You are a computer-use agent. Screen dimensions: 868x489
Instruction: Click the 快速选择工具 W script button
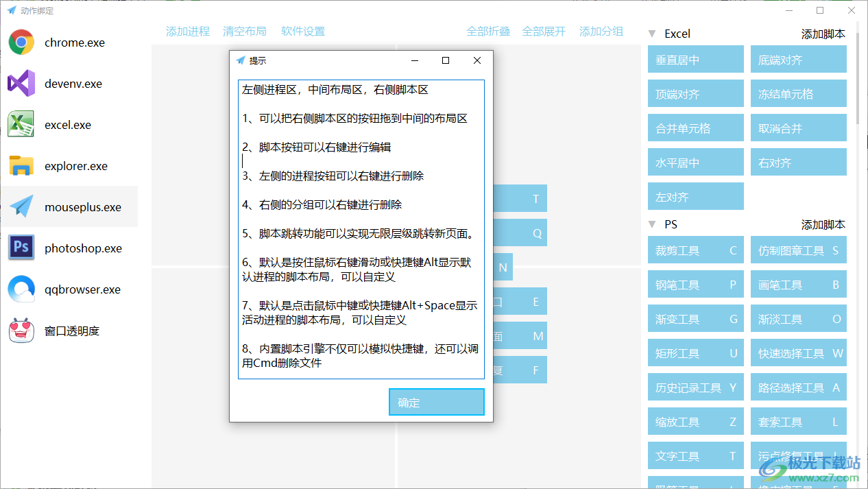(799, 353)
